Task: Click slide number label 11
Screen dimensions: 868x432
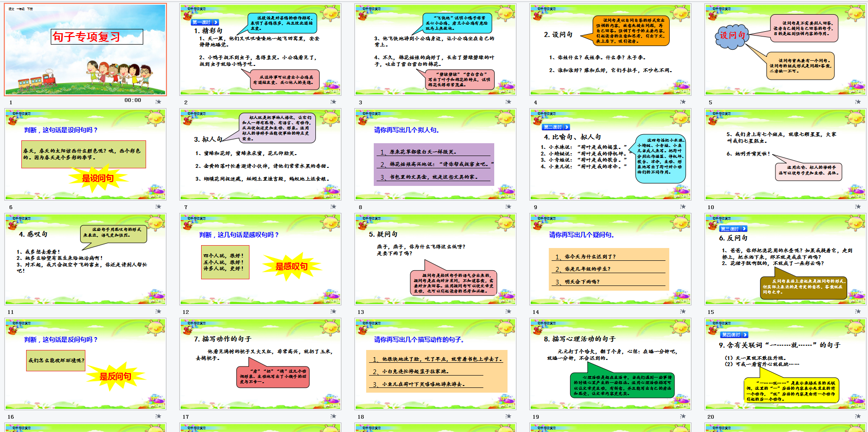Action: (x=11, y=312)
